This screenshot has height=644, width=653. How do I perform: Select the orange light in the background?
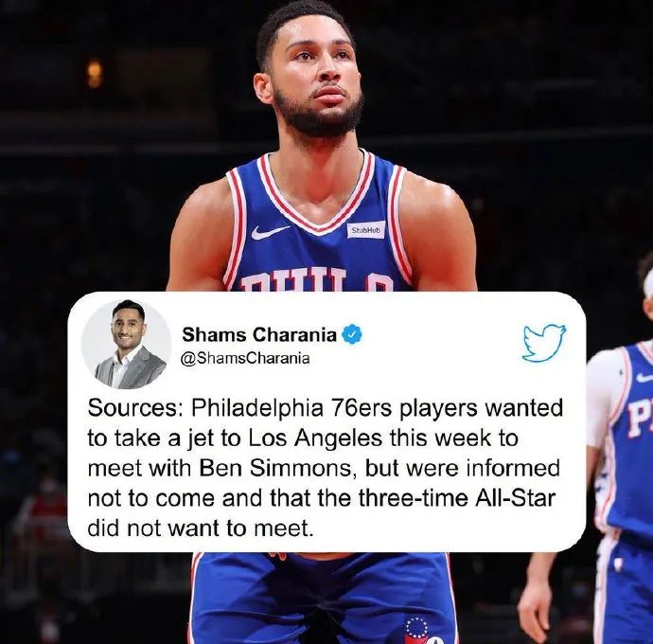click(94, 74)
